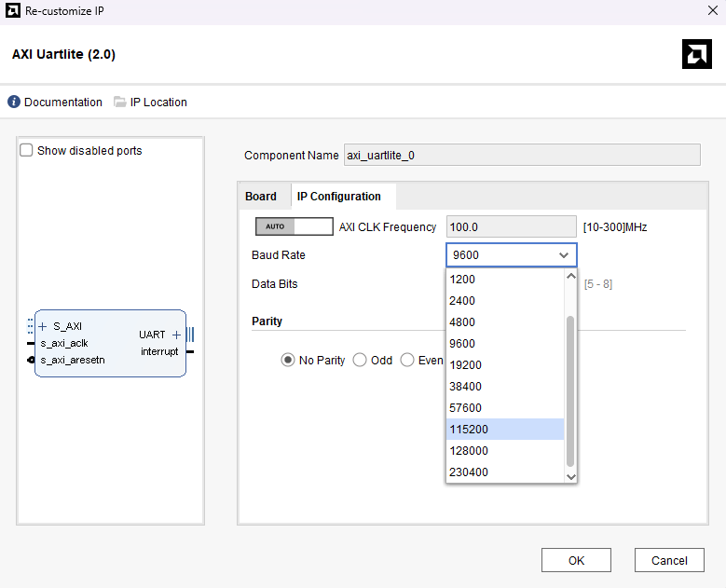Image resolution: width=726 pixels, height=588 pixels.
Task: Click into the Component Name field
Action: (x=521, y=156)
